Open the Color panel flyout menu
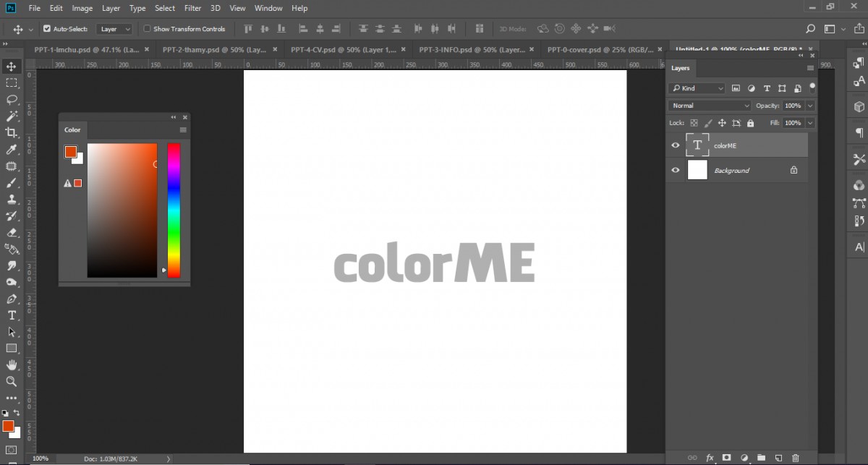868x465 pixels. [184, 129]
